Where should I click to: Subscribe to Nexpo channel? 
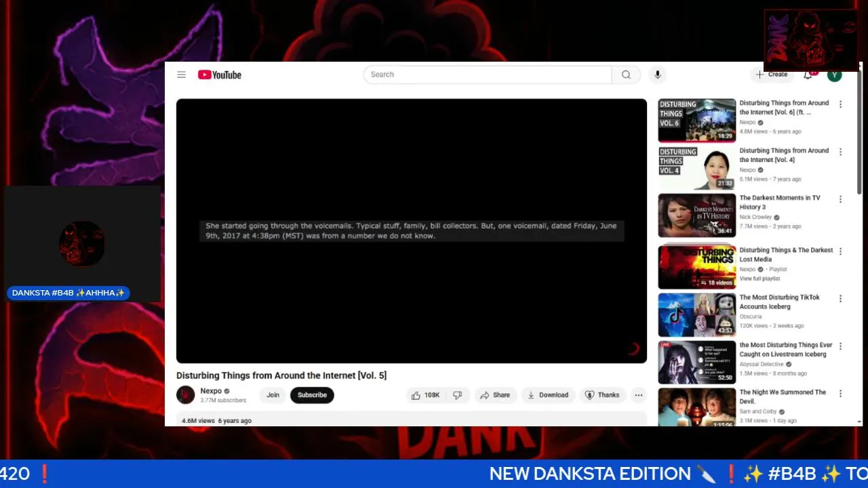tap(312, 395)
